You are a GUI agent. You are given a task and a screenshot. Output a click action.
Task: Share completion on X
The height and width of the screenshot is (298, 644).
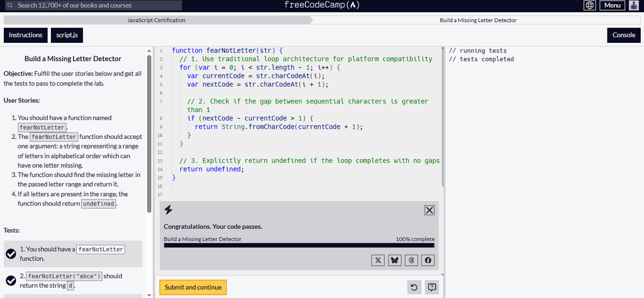378,260
